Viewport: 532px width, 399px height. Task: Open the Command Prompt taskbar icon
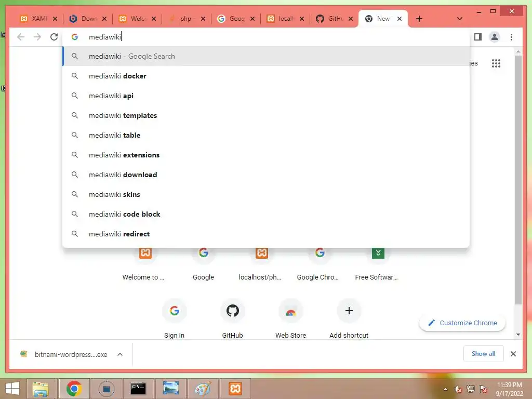(x=138, y=389)
